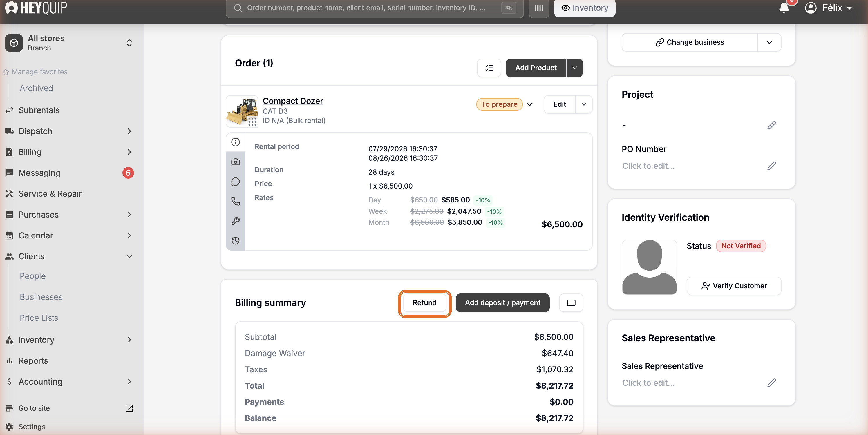The width and height of the screenshot is (868, 435).
Task: Open the All stores branch selector
Action: (x=69, y=43)
